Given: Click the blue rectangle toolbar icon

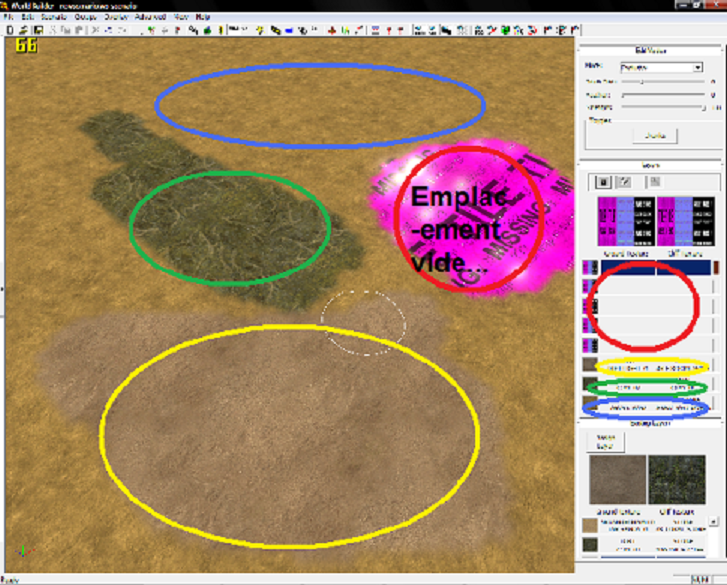Looking at the screenshot, I should click(288, 31).
